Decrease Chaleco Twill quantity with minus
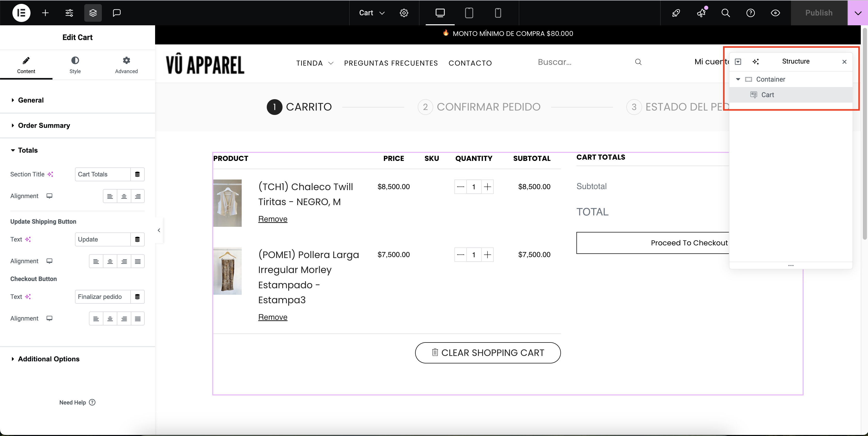Image resolution: width=868 pixels, height=436 pixels. tap(460, 187)
